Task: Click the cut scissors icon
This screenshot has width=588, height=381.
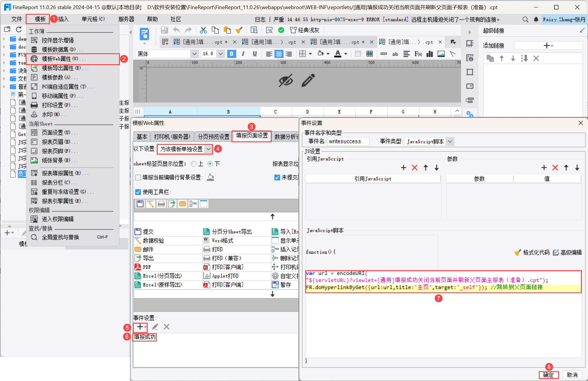Action: click(x=203, y=30)
